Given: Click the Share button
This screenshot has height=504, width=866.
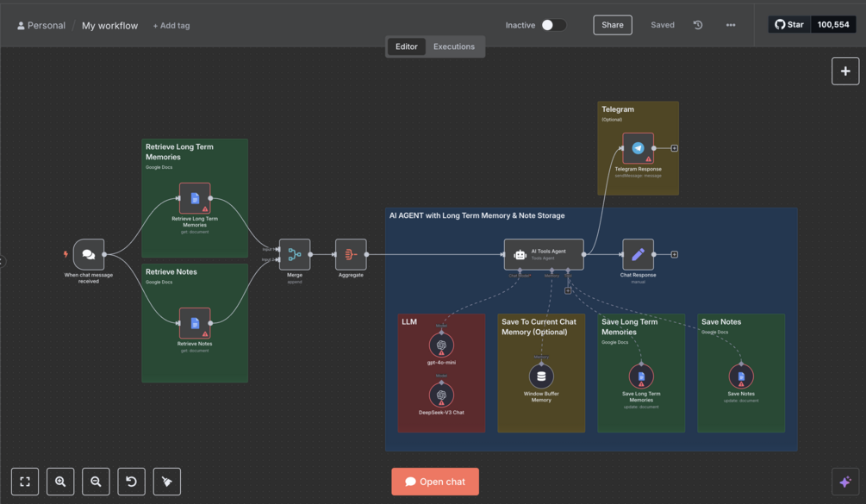Looking at the screenshot, I should pos(613,25).
